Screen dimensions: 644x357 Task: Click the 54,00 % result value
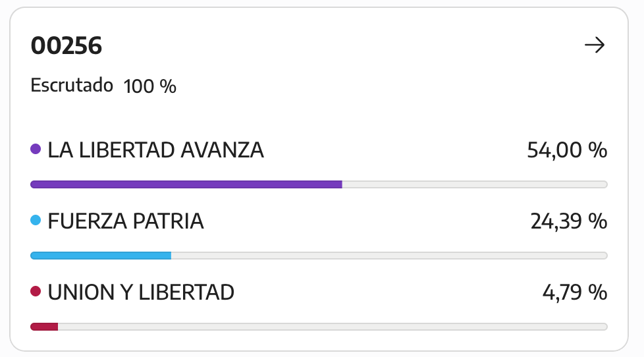click(x=567, y=150)
